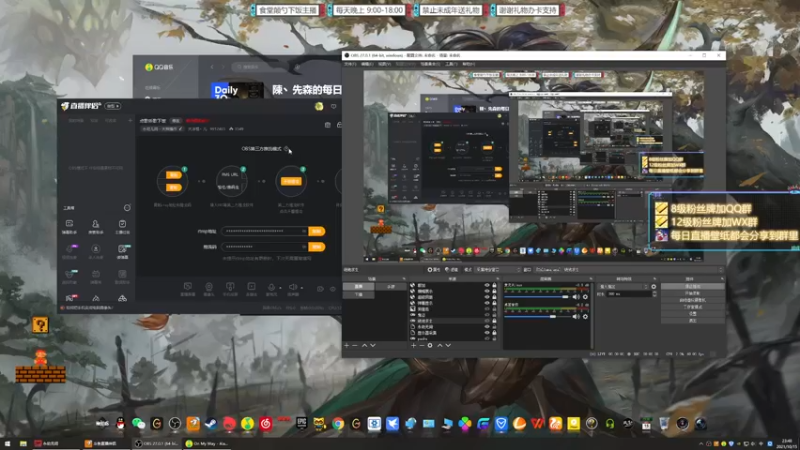
Task: Unlock the 显示器采集 source
Action: 494,332
